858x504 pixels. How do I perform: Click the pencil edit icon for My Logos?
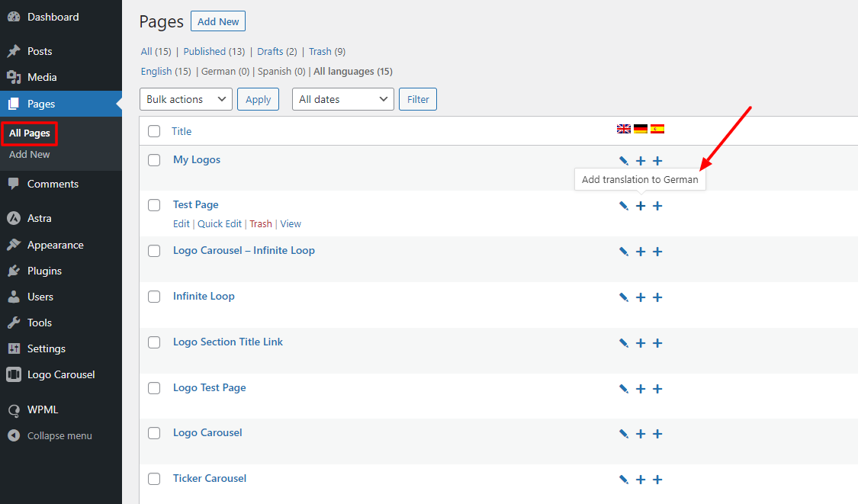[x=624, y=161]
